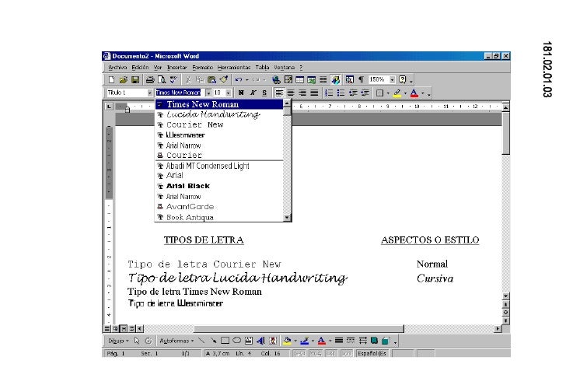Align text right

pyautogui.click(x=302, y=93)
